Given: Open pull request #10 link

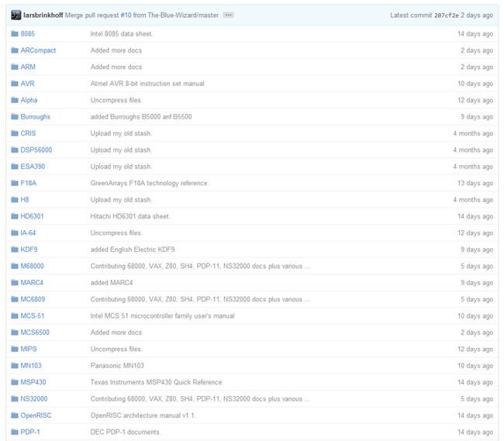Looking at the screenshot, I should 126,15.
